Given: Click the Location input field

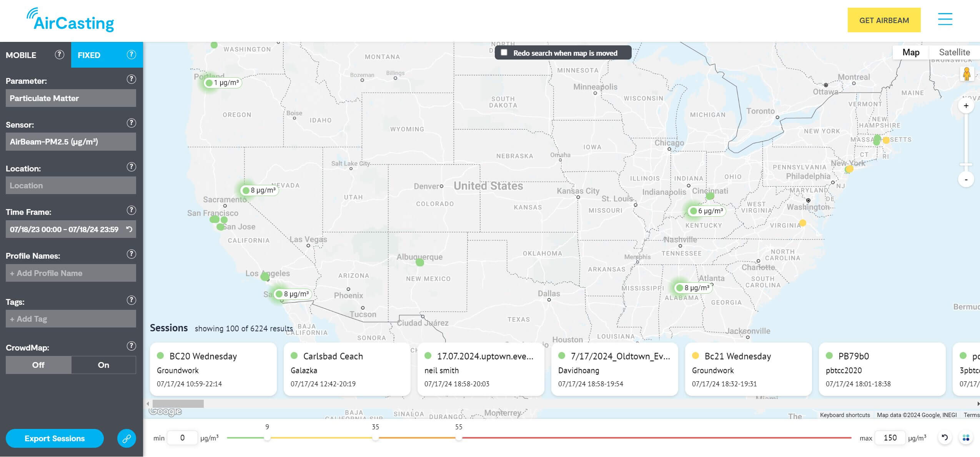Looking at the screenshot, I should (x=71, y=186).
